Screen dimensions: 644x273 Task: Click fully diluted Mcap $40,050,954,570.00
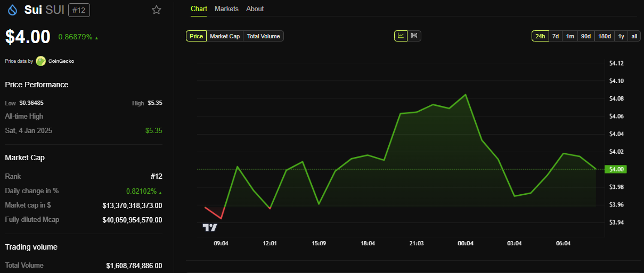point(132,220)
